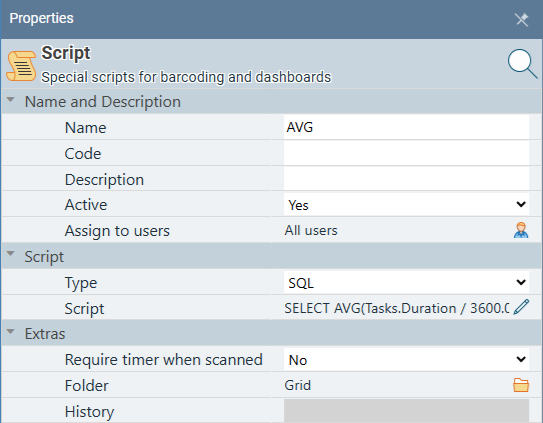543x423 pixels.
Task: Click the Grid folder value
Action: [297, 385]
